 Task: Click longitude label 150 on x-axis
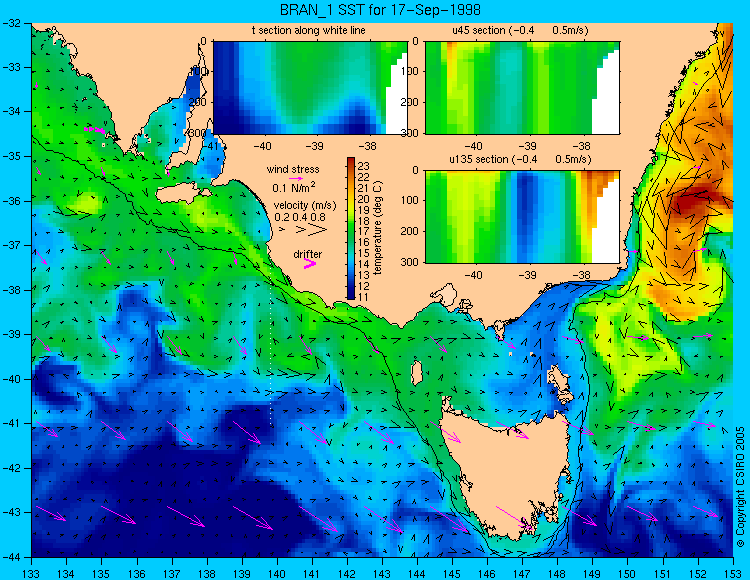click(x=628, y=573)
